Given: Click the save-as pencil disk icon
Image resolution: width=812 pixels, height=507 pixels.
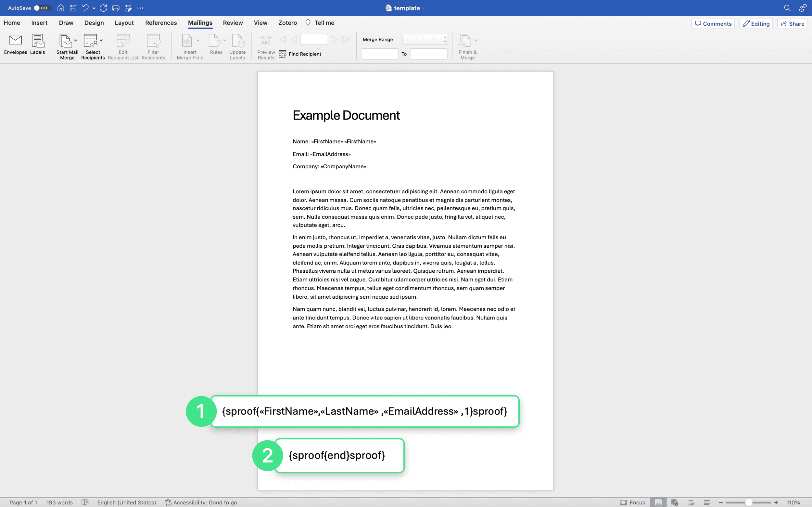Looking at the screenshot, I should point(128,8).
